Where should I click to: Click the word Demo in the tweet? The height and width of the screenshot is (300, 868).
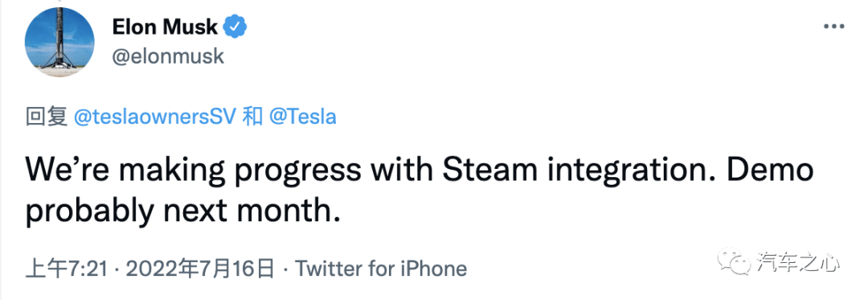767,171
